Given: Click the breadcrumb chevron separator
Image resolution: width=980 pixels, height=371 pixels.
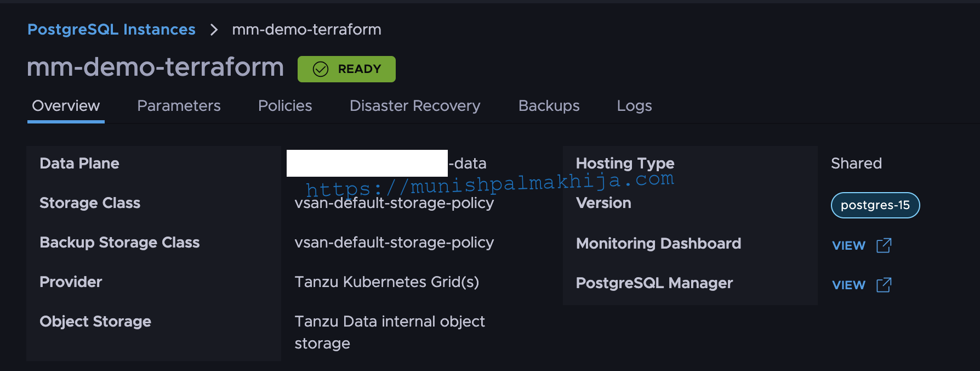Looking at the screenshot, I should tap(214, 30).
